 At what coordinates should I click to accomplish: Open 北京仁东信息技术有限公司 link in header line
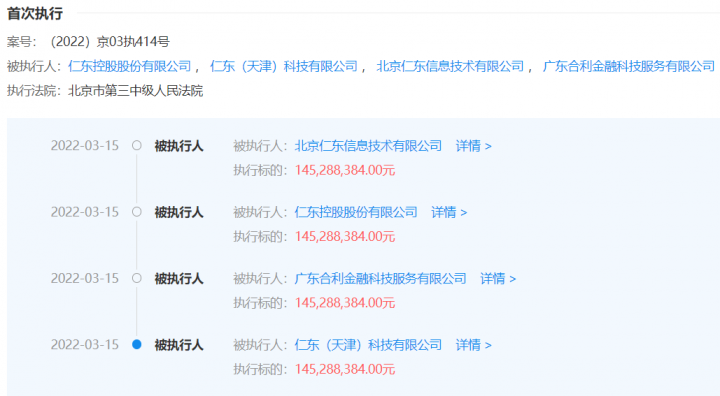coord(450,67)
